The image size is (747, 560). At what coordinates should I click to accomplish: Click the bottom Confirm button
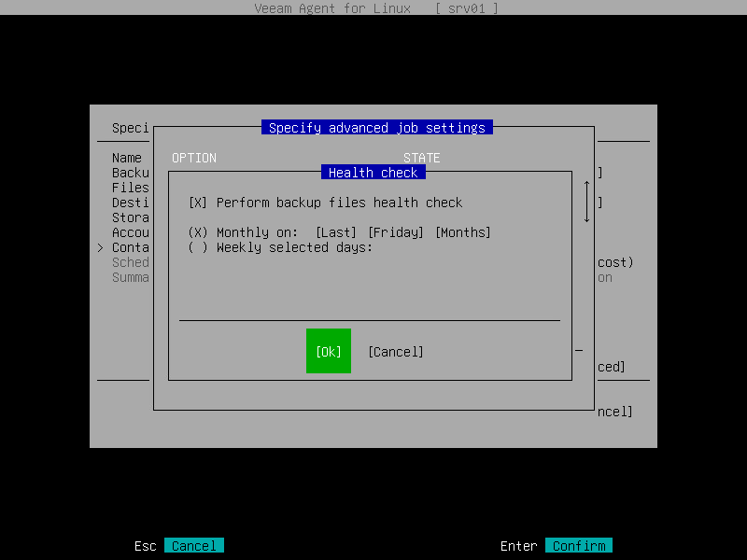pos(579,546)
